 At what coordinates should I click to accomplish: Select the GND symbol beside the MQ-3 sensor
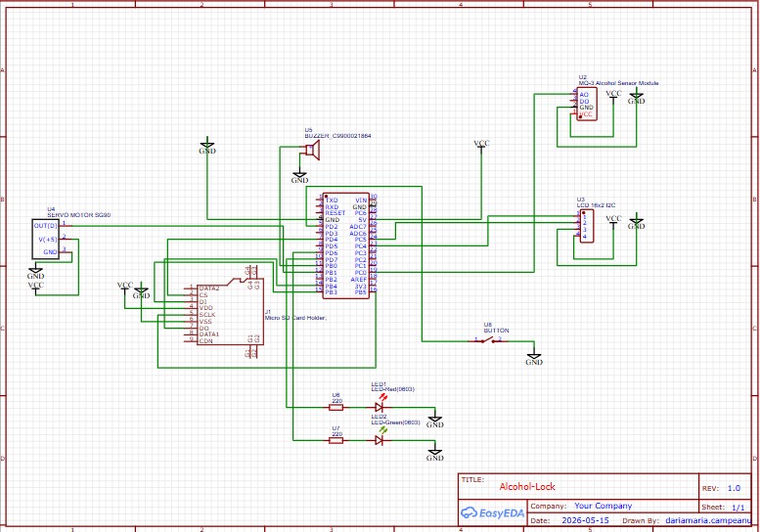pyautogui.click(x=637, y=98)
